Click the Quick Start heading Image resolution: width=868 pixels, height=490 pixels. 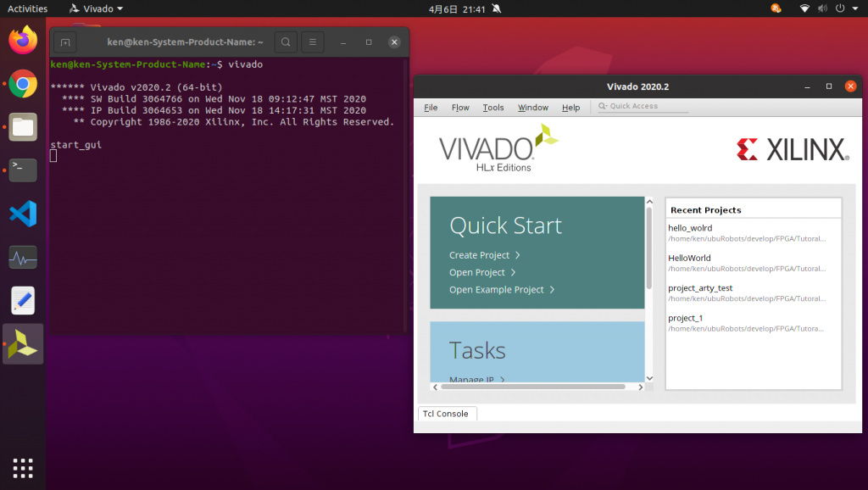pyautogui.click(x=505, y=226)
